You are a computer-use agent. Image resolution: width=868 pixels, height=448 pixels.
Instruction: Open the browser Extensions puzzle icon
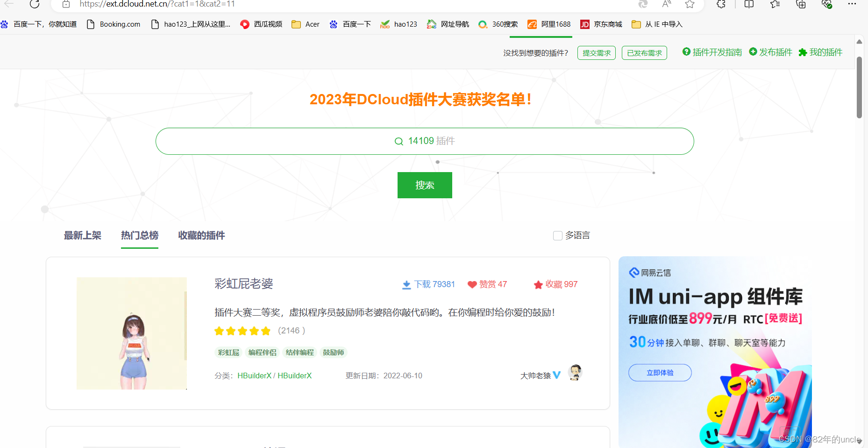click(x=721, y=4)
